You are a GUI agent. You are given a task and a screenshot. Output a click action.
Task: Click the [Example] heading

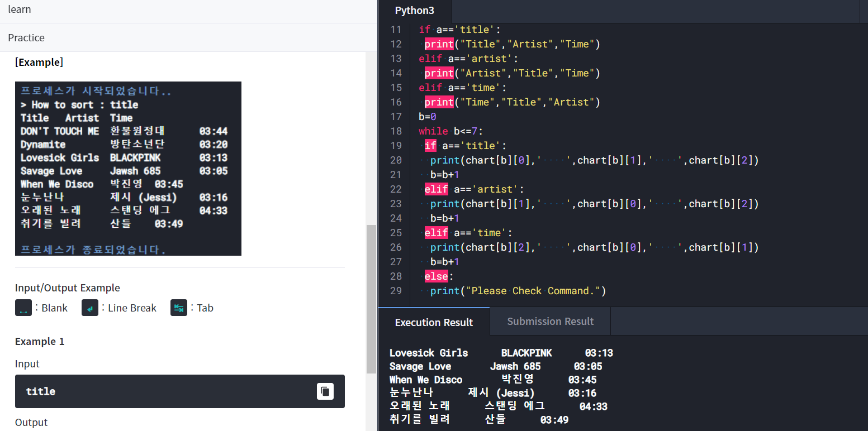(39, 62)
